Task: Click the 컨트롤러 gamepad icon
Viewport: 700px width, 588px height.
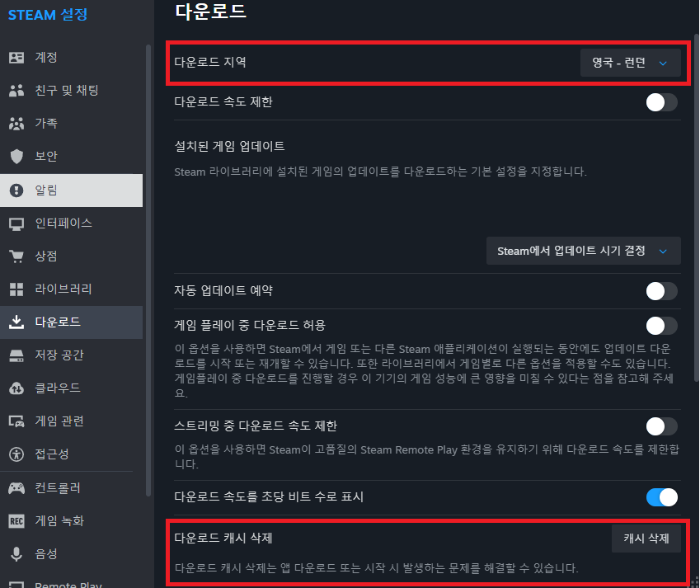Action: click(16, 488)
